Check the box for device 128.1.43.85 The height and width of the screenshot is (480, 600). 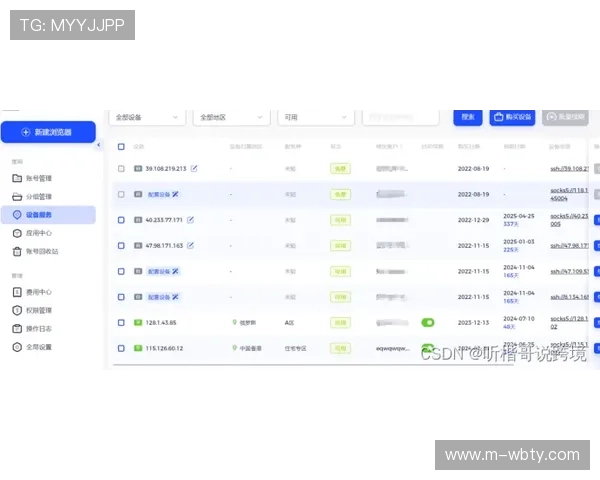point(121,322)
